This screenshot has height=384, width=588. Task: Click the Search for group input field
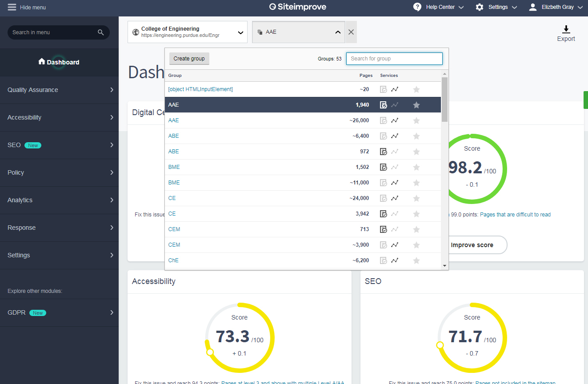[394, 59]
